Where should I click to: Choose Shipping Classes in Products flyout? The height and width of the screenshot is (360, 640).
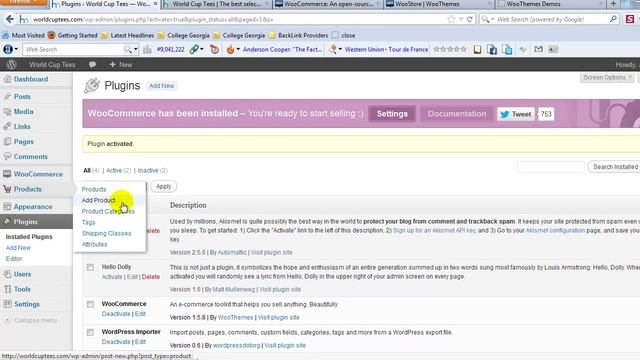point(106,233)
